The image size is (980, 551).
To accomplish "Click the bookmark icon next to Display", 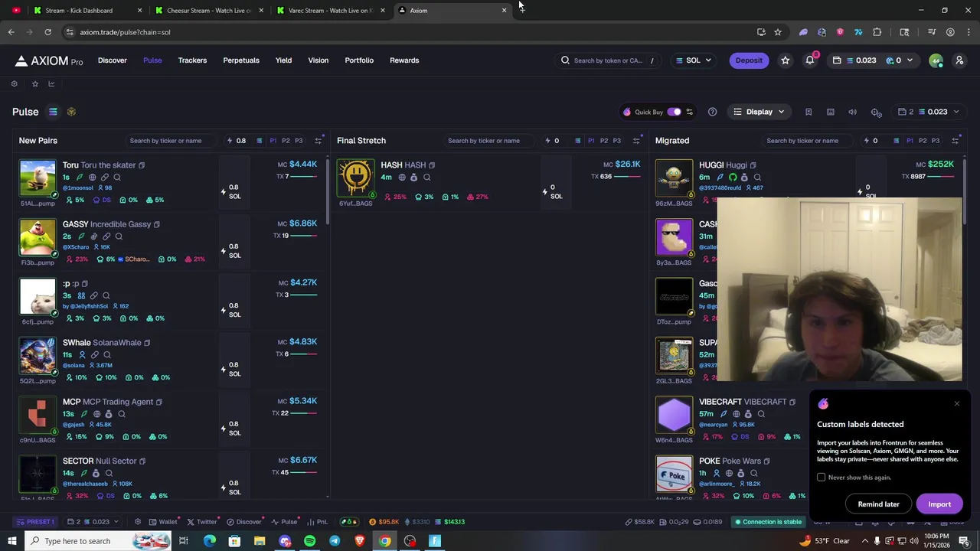I will point(808,112).
